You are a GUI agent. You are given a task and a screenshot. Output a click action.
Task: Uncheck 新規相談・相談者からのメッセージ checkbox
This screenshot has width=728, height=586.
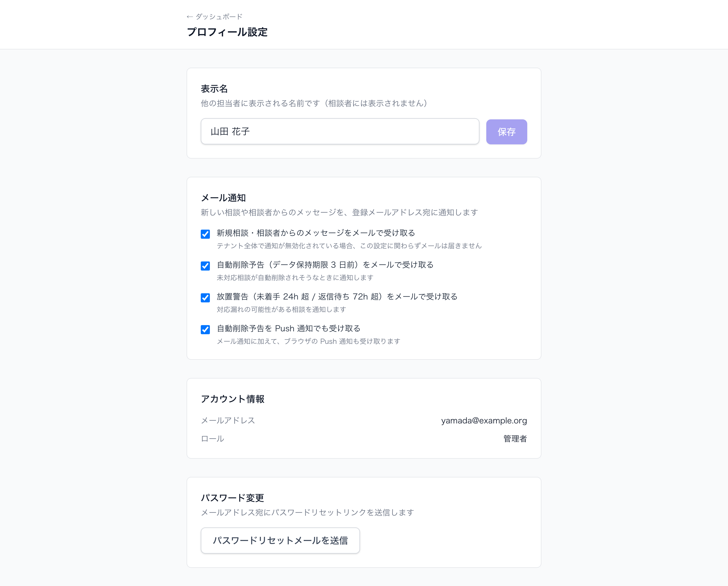point(205,234)
